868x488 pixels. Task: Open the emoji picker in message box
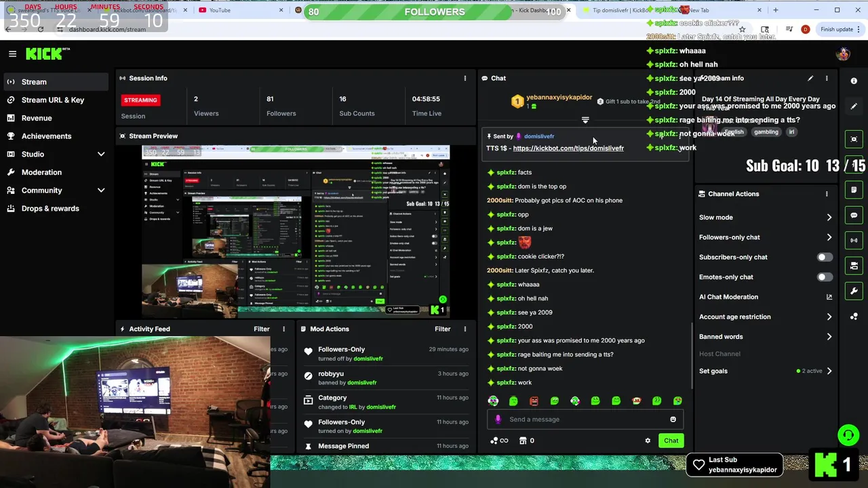pyautogui.click(x=673, y=419)
